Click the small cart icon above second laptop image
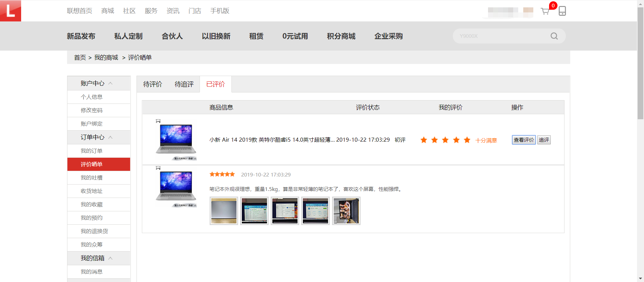The width and height of the screenshot is (644, 282). click(158, 168)
